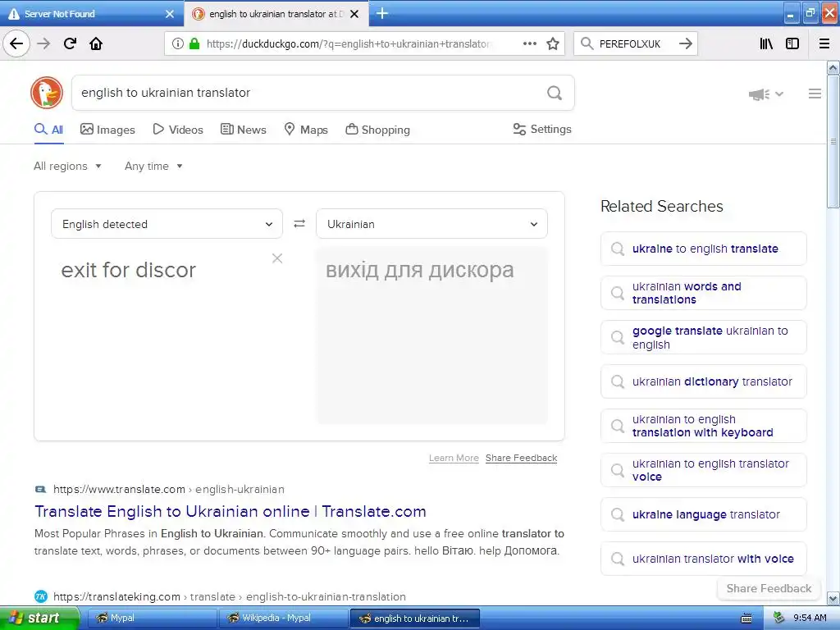Viewport: 840px width, 630px height.
Task: Open the browser hamburger menu
Action: (x=824, y=44)
